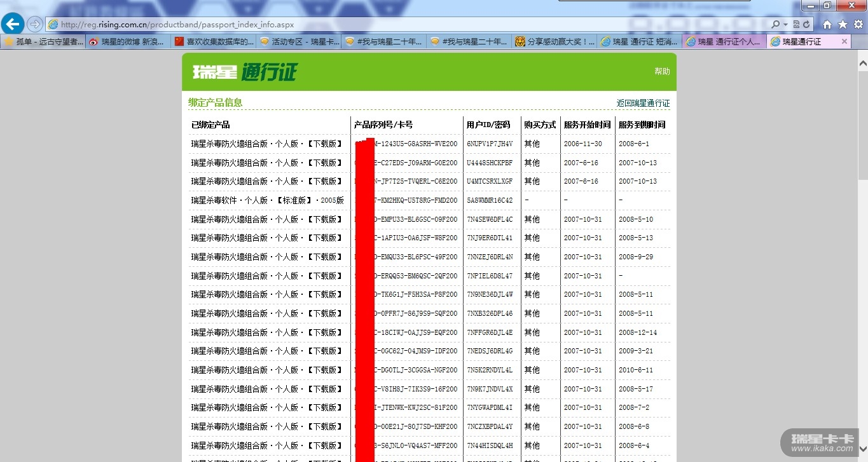Click user ID 7NNZEJ6DRL4N
868x462 pixels.
pos(490,257)
